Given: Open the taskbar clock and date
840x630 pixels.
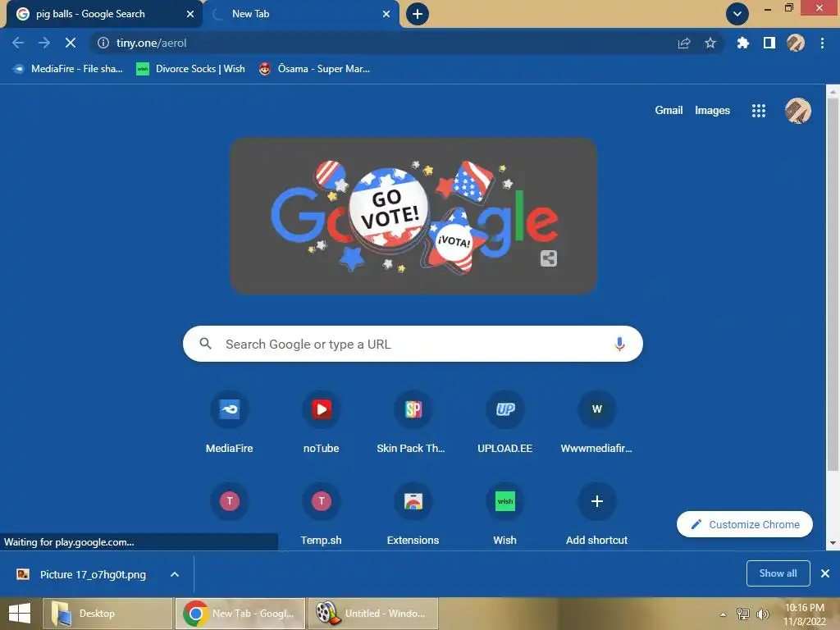Looking at the screenshot, I should [x=805, y=614].
